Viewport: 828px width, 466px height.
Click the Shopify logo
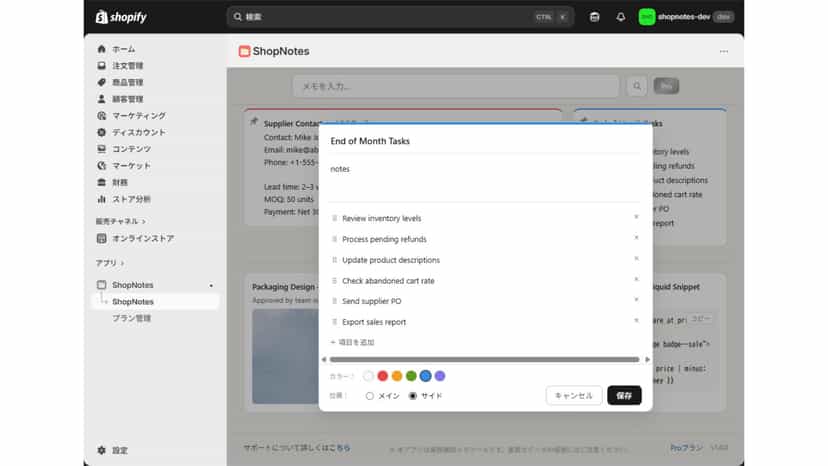(121, 17)
